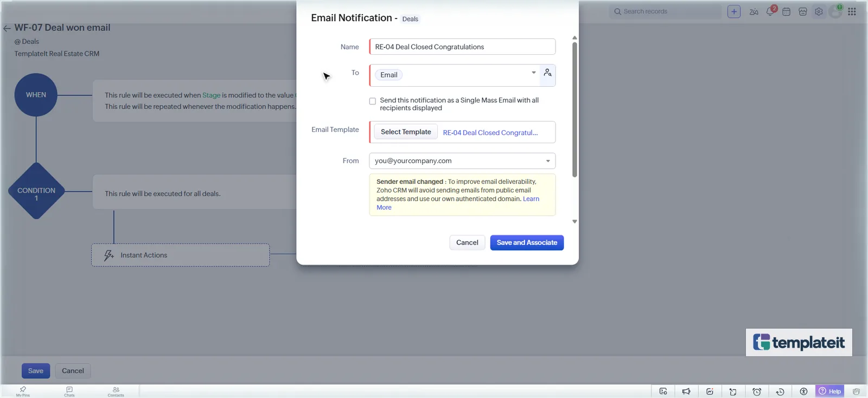Click Cancel in the Email Notification dialog
Image resolution: width=868 pixels, height=398 pixels.
tap(467, 242)
